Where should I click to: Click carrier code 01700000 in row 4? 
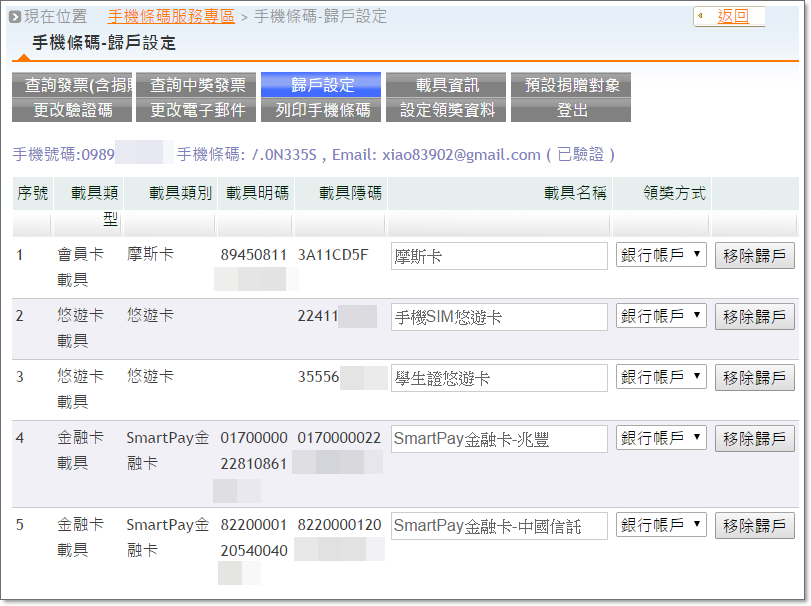(x=253, y=438)
